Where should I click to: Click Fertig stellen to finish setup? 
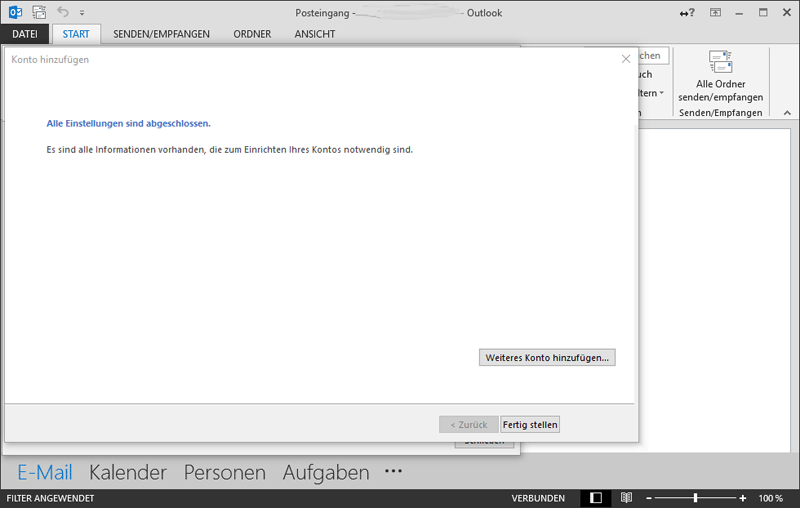click(530, 425)
